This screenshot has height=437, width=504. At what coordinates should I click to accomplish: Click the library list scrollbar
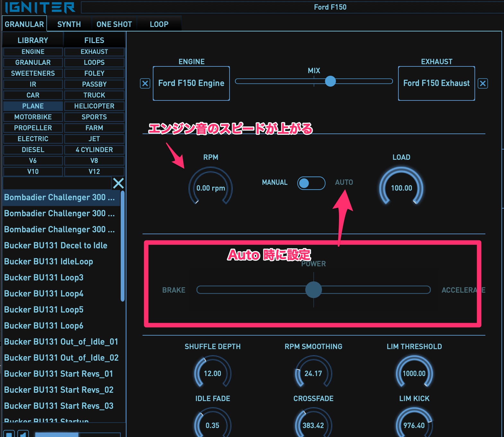(x=122, y=246)
